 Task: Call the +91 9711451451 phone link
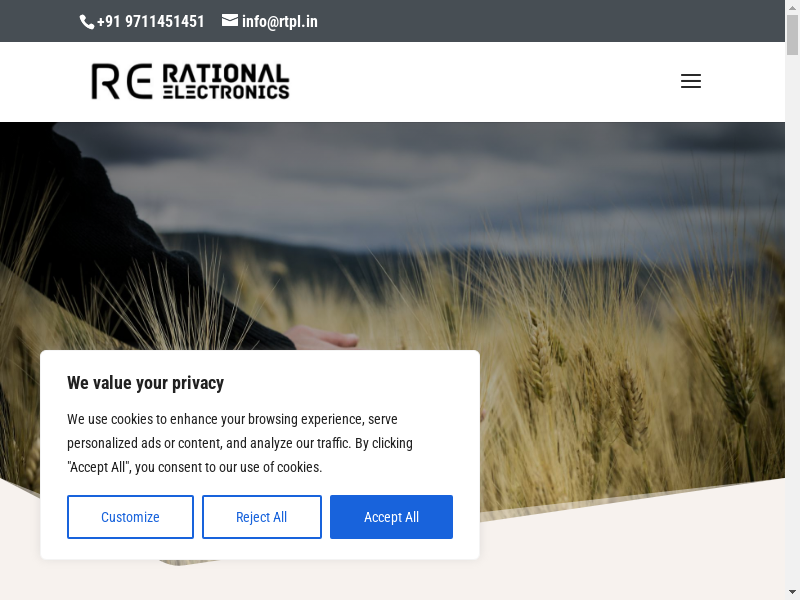click(150, 21)
